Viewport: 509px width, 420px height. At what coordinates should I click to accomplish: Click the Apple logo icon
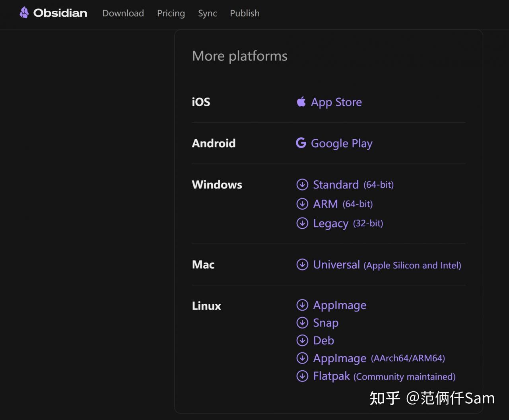301,102
